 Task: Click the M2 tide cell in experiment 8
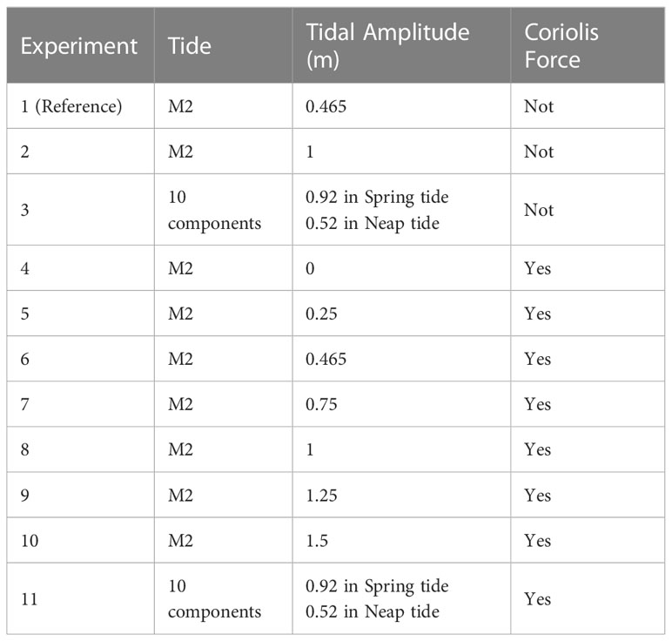[180, 449]
